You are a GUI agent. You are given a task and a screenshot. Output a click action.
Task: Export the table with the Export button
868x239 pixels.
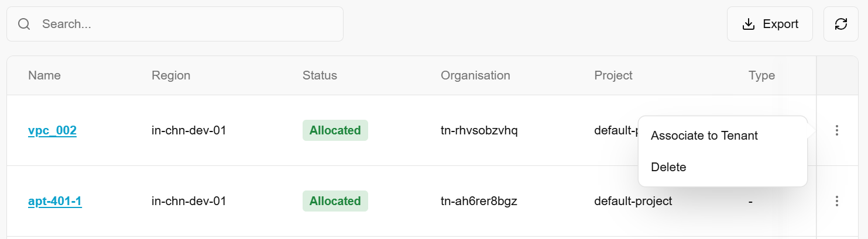point(770,24)
